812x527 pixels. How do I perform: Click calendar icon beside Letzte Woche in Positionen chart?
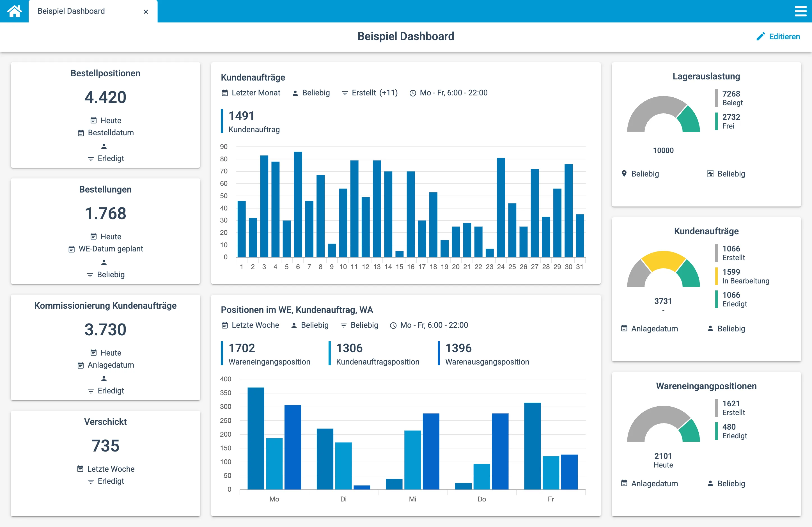tap(224, 325)
